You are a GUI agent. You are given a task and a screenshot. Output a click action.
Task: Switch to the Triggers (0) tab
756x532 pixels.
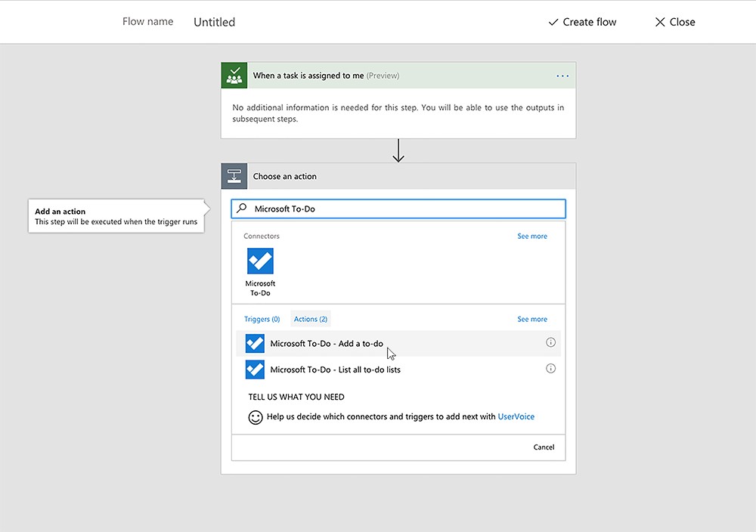coord(262,319)
